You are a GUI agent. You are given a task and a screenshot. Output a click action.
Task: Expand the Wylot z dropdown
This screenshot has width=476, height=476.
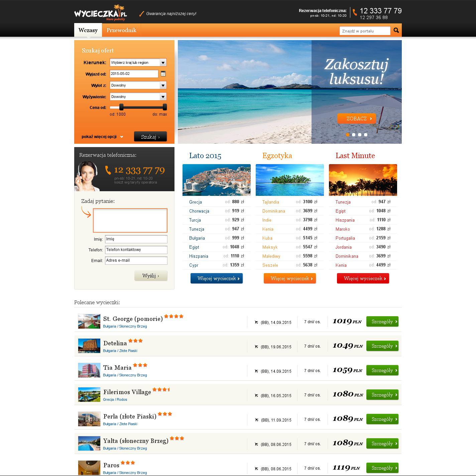[138, 85]
